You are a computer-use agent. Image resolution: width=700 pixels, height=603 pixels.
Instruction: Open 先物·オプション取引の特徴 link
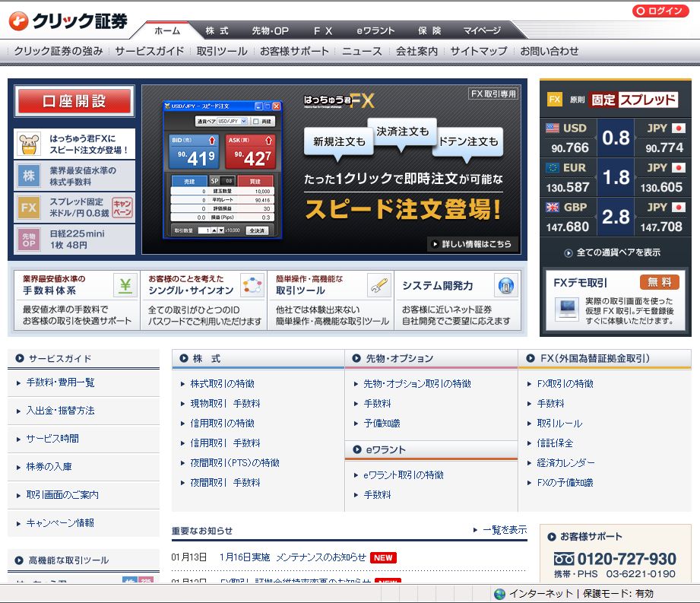[417, 384]
